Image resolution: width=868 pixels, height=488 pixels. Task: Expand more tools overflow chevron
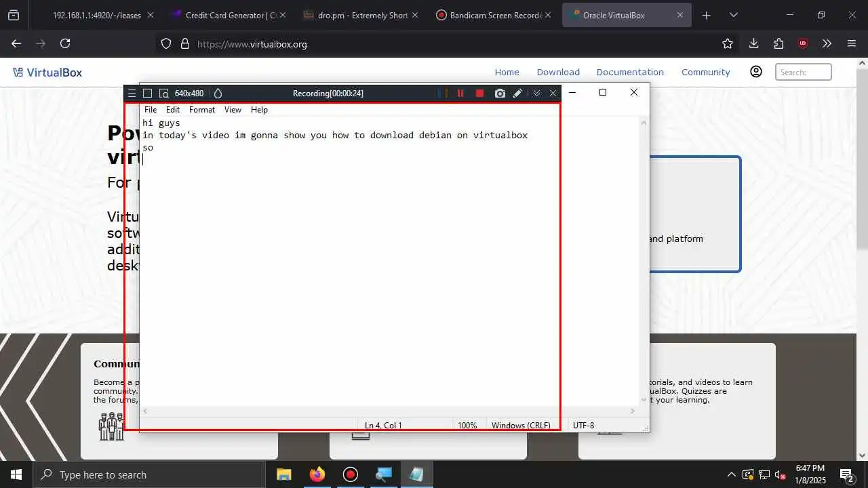point(827,43)
